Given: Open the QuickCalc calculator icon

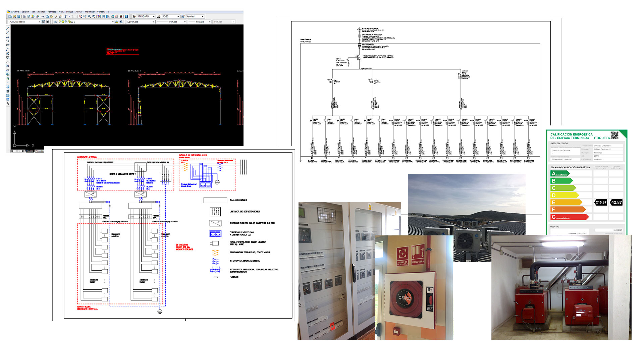Looking at the screenshot, I should (x=121, y=16).
